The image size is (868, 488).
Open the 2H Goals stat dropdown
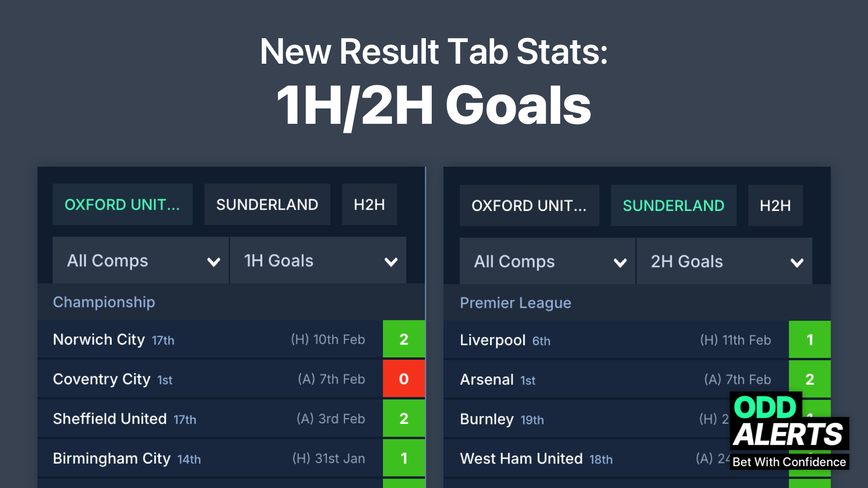point(724,262)
